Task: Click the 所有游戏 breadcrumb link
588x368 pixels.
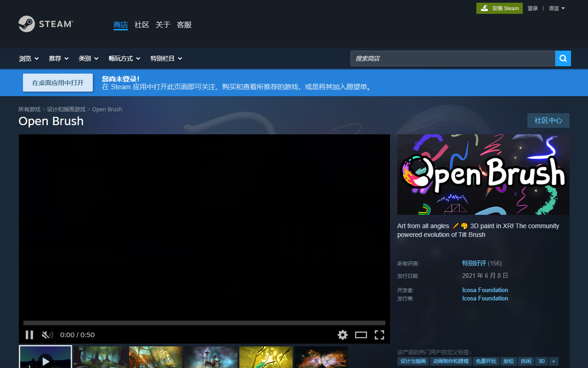Action: (x=29, y=109)
